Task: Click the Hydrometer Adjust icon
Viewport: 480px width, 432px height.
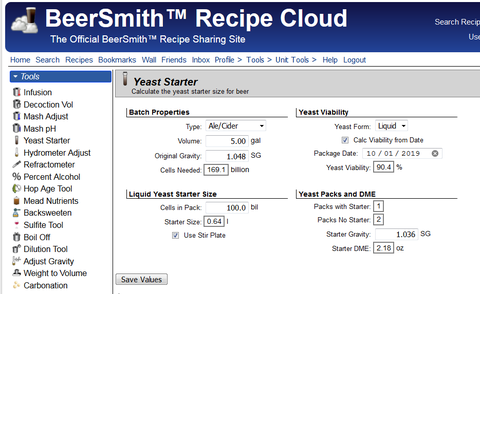Action: pos(16,153)
